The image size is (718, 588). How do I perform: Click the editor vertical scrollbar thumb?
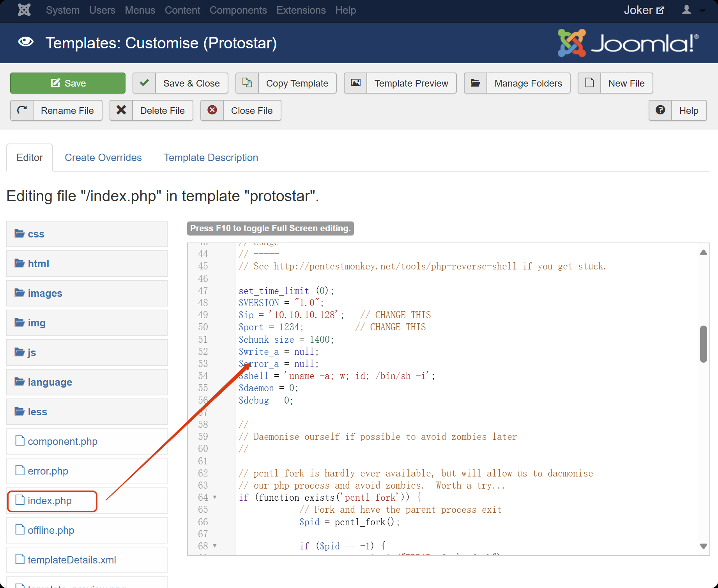click(704, 344)
